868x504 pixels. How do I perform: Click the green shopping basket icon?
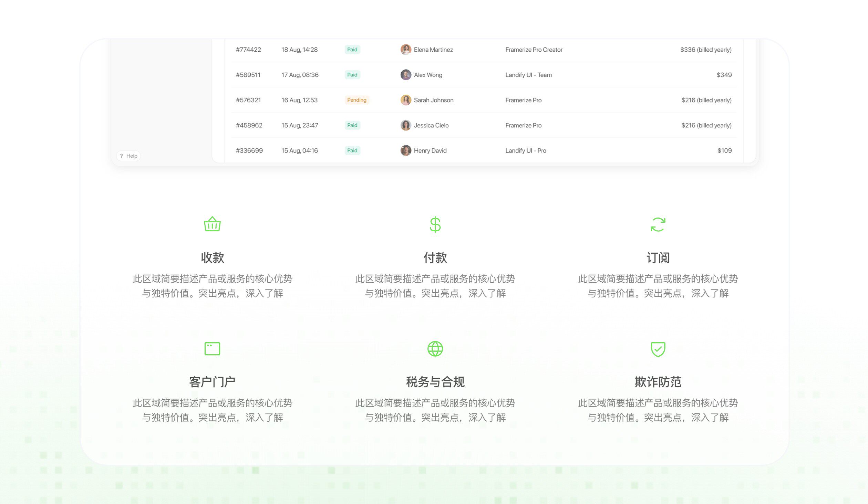212,224
